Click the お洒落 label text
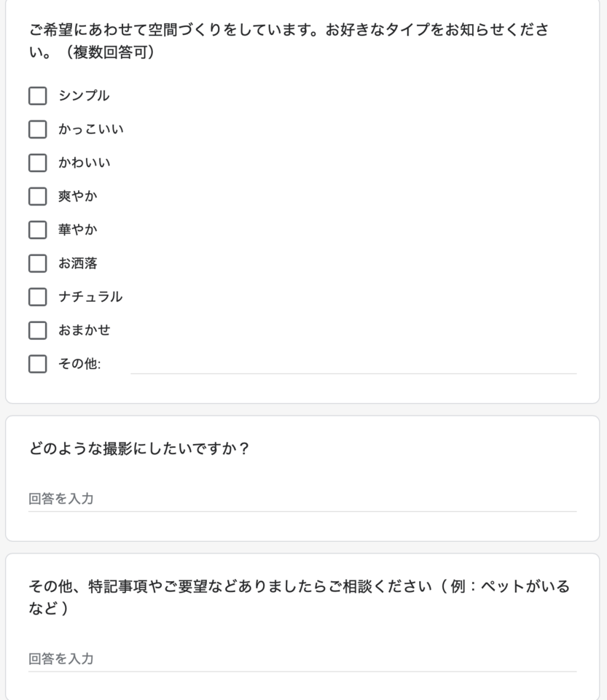The width and height of the screenshot is (607, 700). pos(77,263)
